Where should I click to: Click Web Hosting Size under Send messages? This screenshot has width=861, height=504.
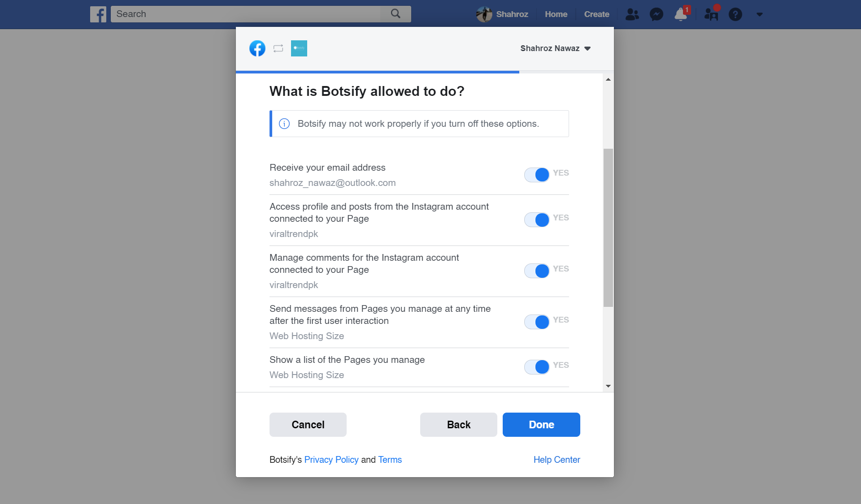click(x=307, y=336)
